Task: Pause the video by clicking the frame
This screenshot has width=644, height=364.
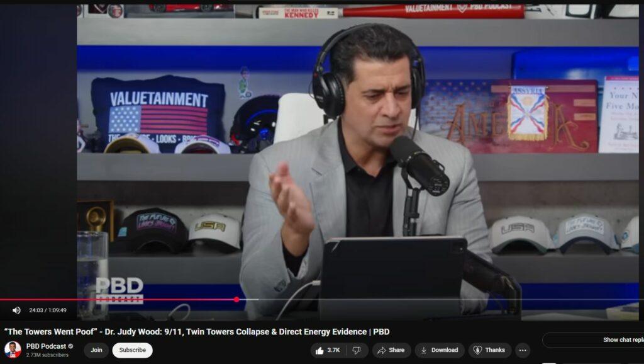Action: 352,157
